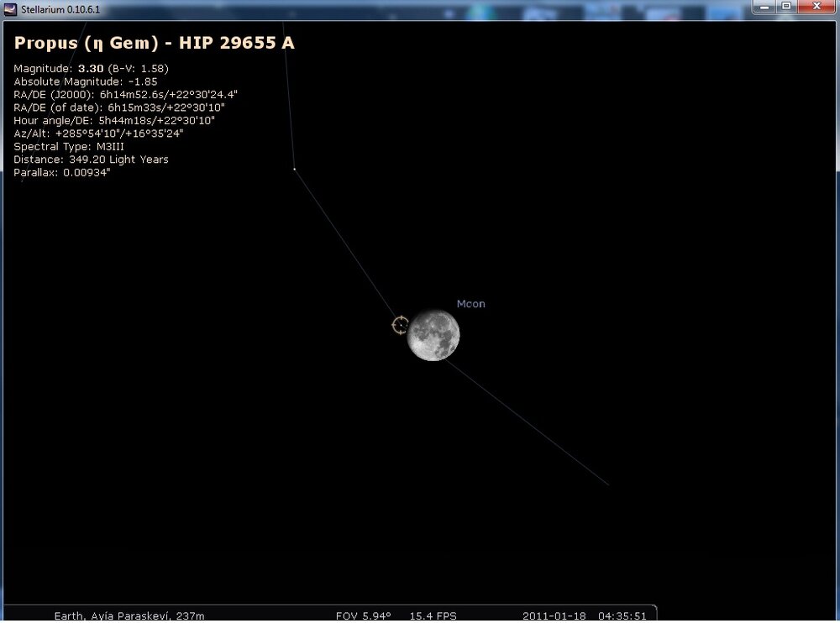Select the star at the constellation line vertex
The height and width of the screenshot is (623, 840).
click(294, 170)
